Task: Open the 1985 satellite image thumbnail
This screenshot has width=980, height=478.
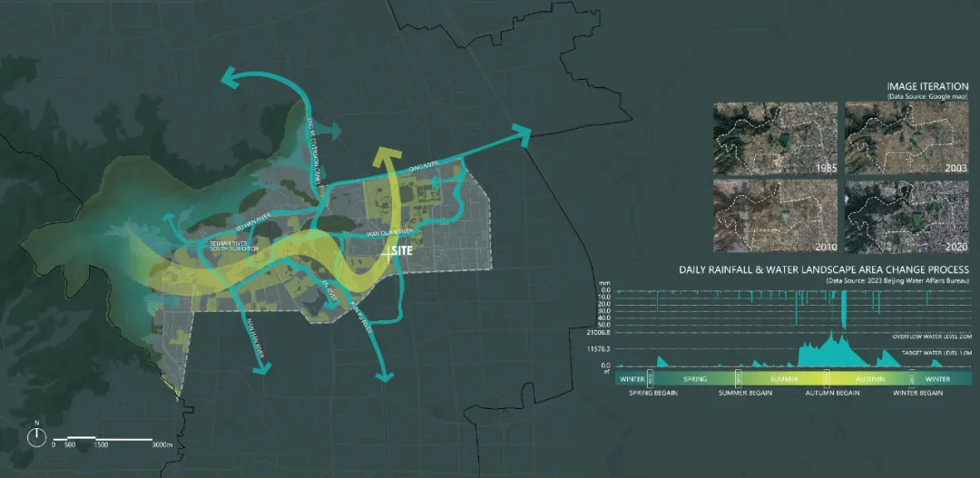Action: (x=773, y=137)
